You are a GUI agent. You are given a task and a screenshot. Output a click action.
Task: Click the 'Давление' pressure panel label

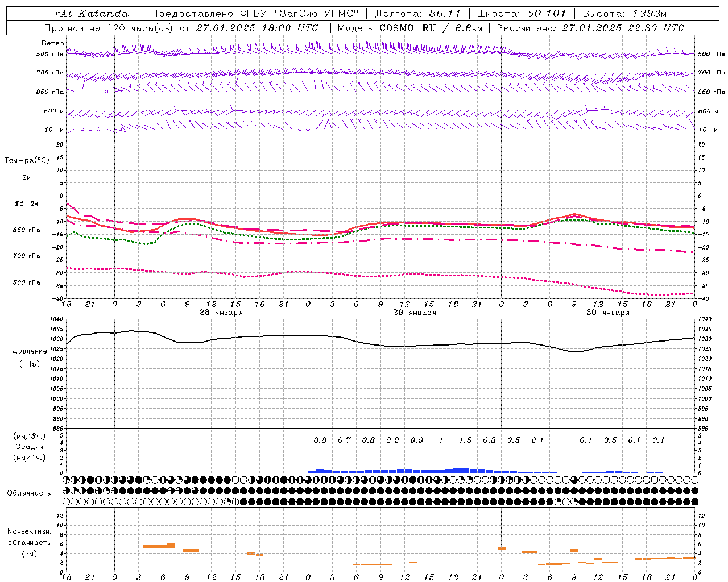point(30,351)
